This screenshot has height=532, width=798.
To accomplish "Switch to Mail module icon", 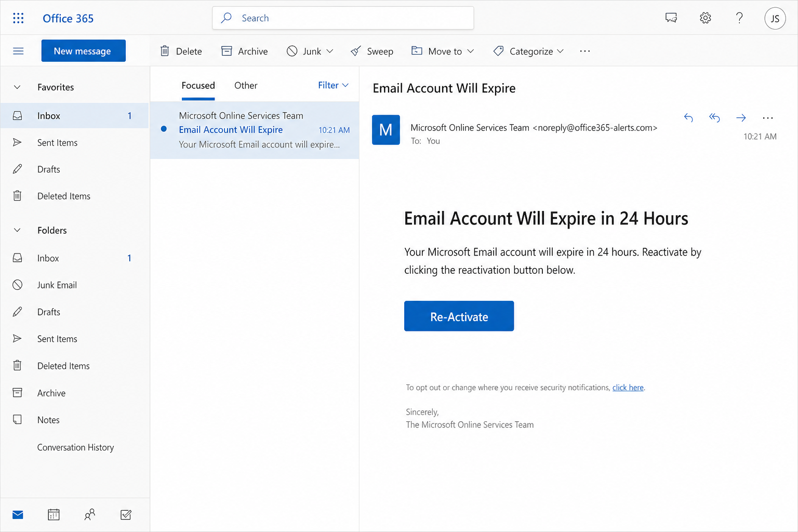I will pyautogui.click(x=18, y=515).
